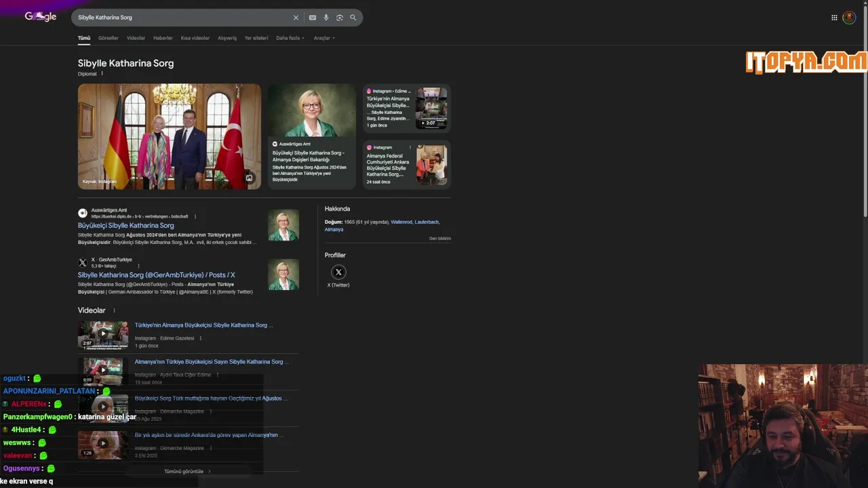Image resolution: width=868 pixels, height=488 pixels.
Task: Open options for 3 Eki 2025 video
Action: [210, 448]
